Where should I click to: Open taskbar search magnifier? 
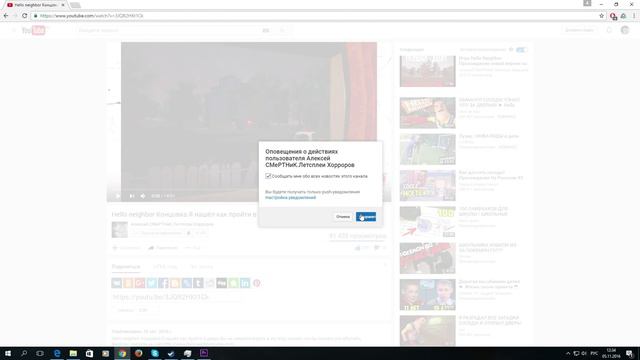24,353
